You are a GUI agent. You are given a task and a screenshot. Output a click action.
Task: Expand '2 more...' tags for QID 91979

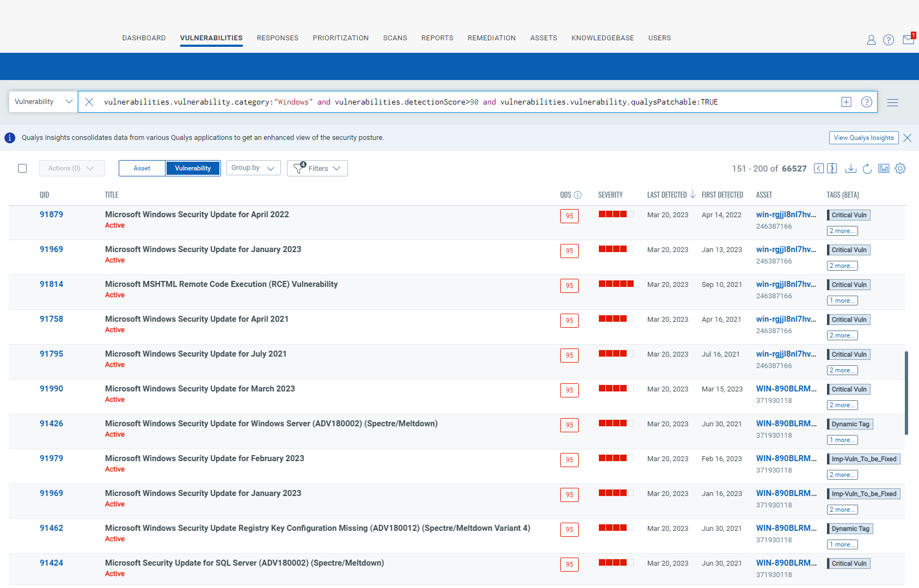pyautogui.click(x=843, y=475)
